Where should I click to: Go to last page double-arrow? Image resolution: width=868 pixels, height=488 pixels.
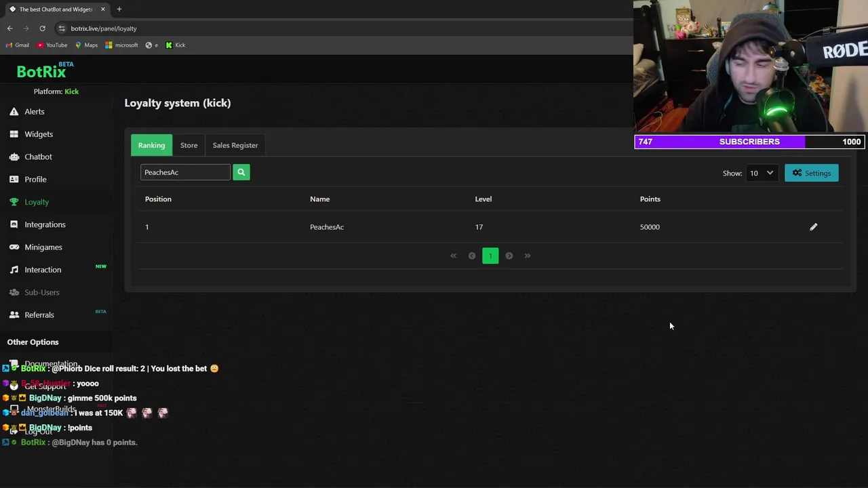point(527,256)
